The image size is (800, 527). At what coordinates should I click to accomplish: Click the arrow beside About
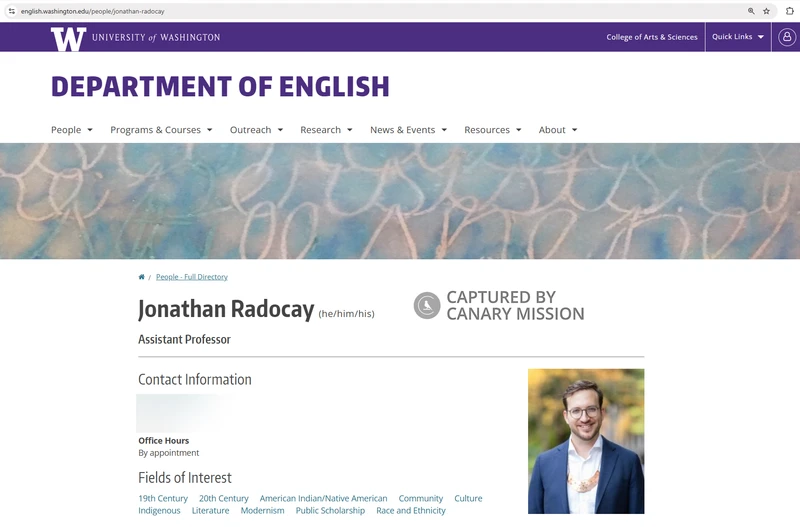click(x=574, y=130)
